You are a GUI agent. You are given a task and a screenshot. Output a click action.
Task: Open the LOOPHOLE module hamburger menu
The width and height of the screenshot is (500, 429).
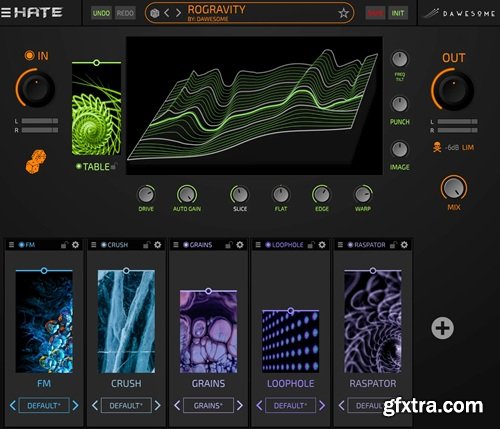[x=258, y=245]
